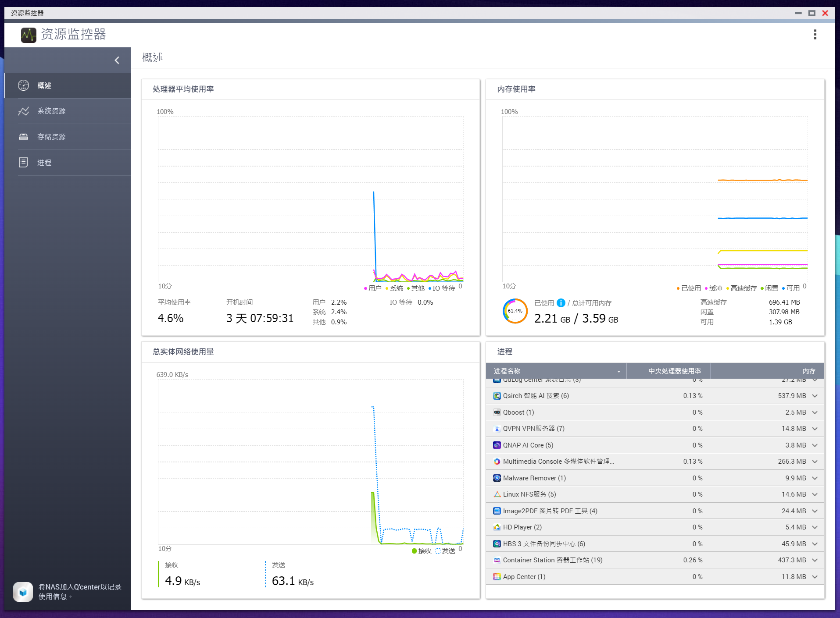Expand the QVPN VPN服务器 row
This screenshot has width=840, height=618.
click(815, 429)
